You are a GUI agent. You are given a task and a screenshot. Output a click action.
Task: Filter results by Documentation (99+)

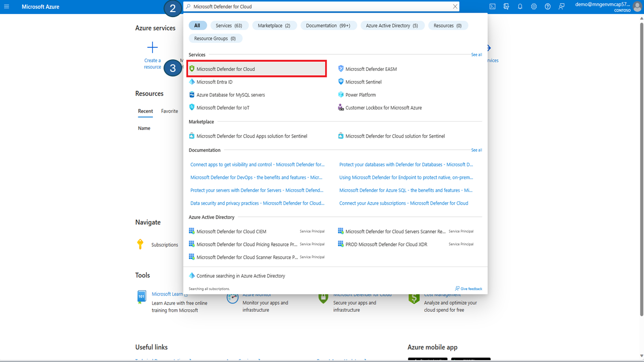[329, 26]
